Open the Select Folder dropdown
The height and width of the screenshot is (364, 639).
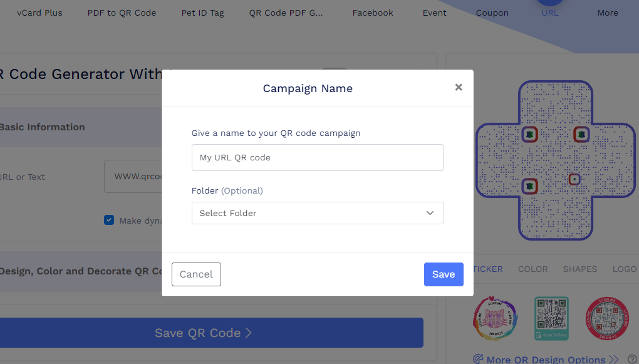tap(317, 213)
